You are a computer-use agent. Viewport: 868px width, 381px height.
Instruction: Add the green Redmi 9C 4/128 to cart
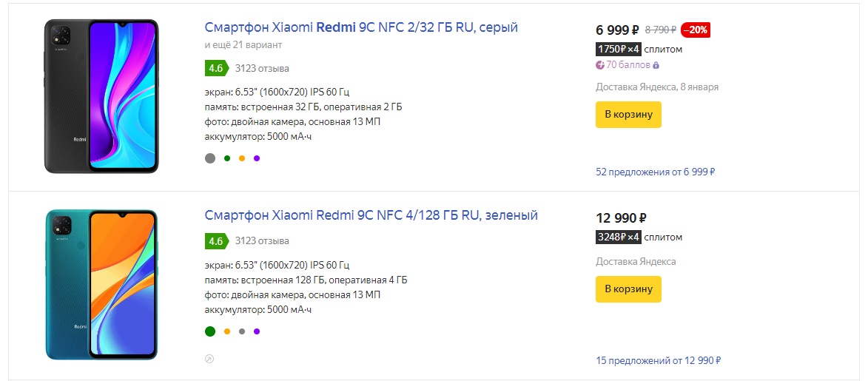coord(628,289)
